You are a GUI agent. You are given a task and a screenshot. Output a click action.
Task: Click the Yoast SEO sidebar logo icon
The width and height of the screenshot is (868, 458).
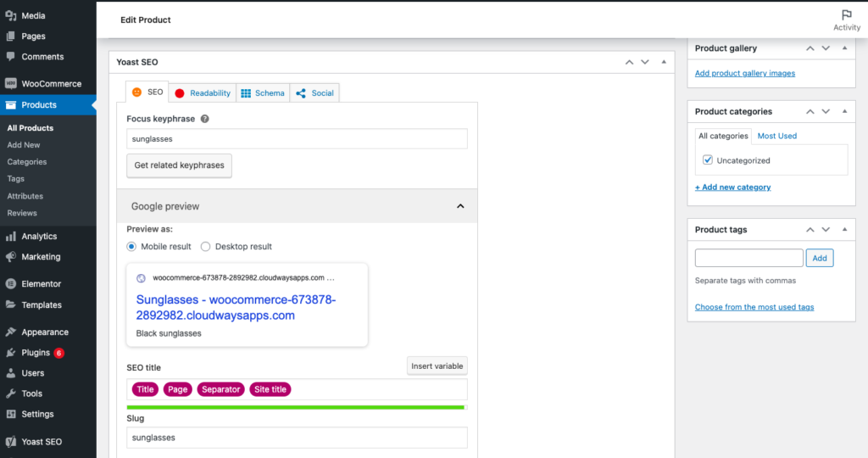pos(10,441)
